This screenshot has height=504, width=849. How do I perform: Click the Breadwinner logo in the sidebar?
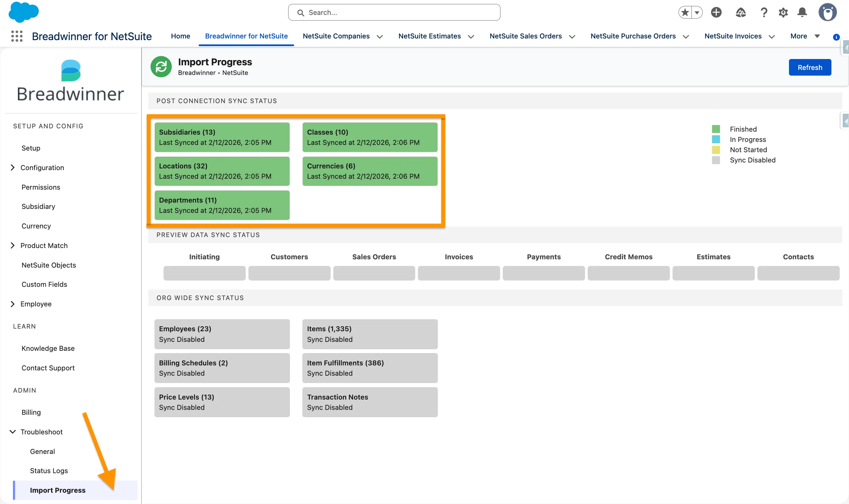(x=71, y=81)
